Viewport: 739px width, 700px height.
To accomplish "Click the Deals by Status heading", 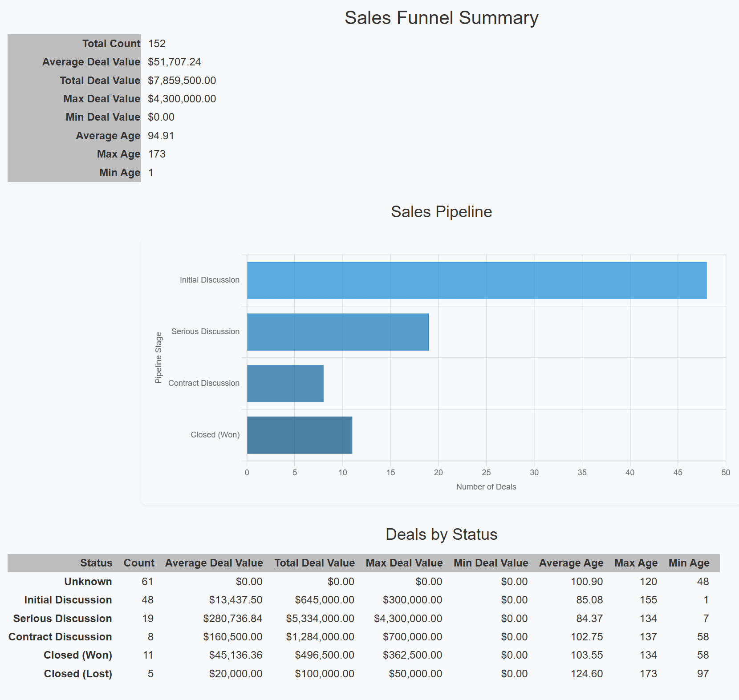I will coord(442,535).
